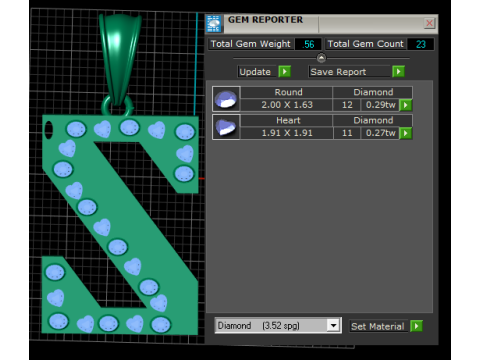This screenshot has width=480, height=360.
Task: Click the 0.29tw weight cell
Action: (x=380, y=105)
